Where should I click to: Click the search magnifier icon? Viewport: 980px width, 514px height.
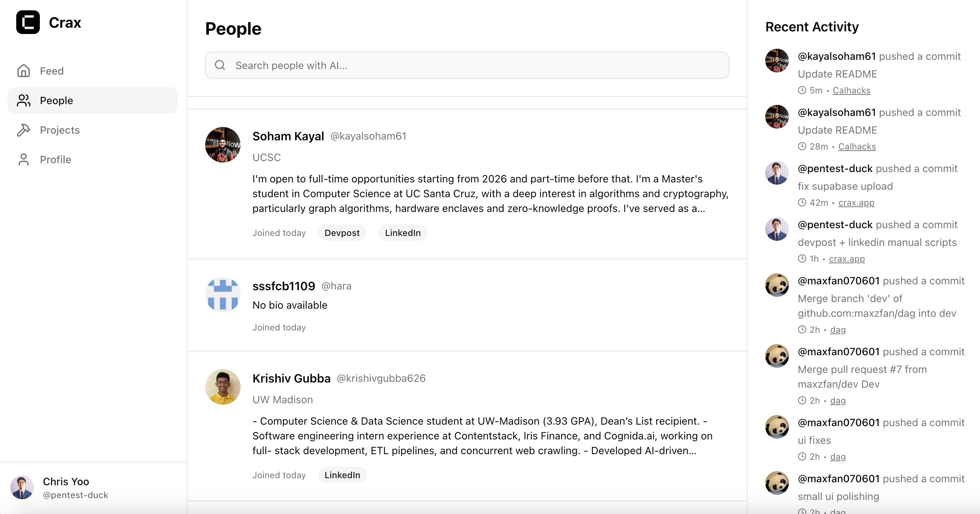(x=220, y=65)
